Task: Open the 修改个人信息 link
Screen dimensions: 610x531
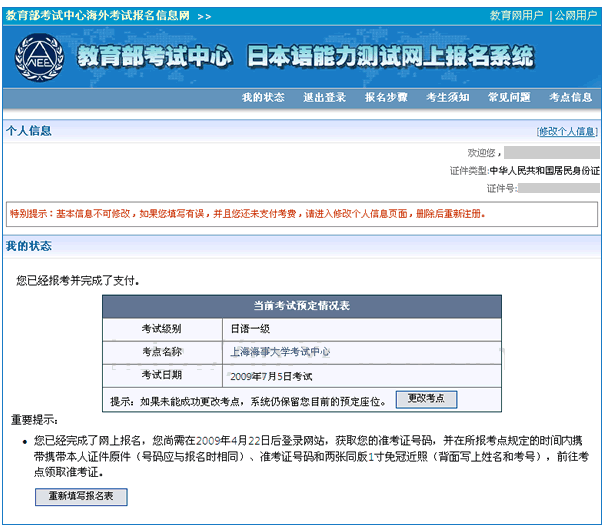Action: click(567, 131)
